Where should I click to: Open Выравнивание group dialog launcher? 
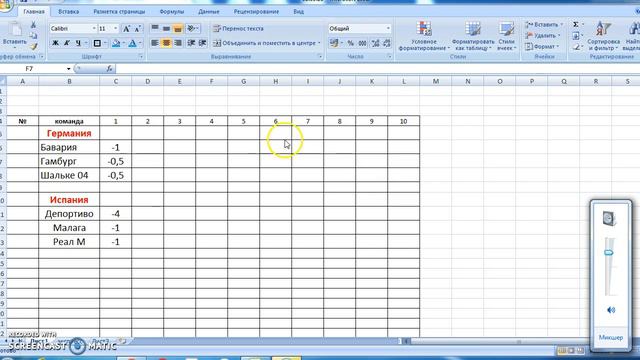pos(320,57)
